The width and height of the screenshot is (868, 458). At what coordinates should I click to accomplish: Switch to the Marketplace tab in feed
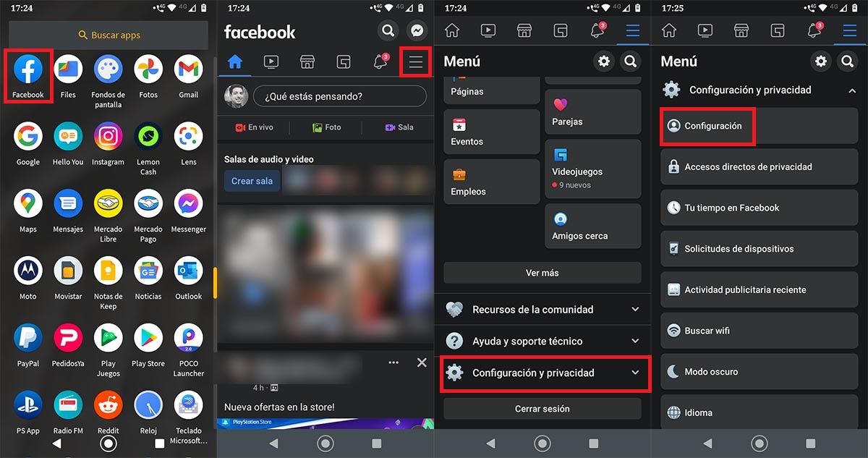307,62
